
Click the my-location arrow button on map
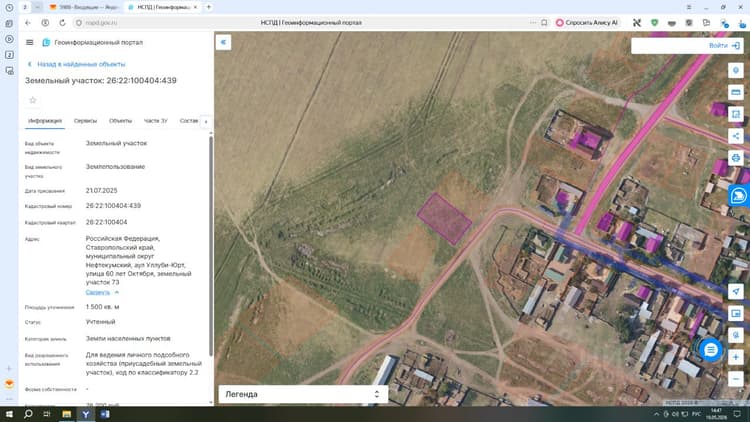coord(736,291)
